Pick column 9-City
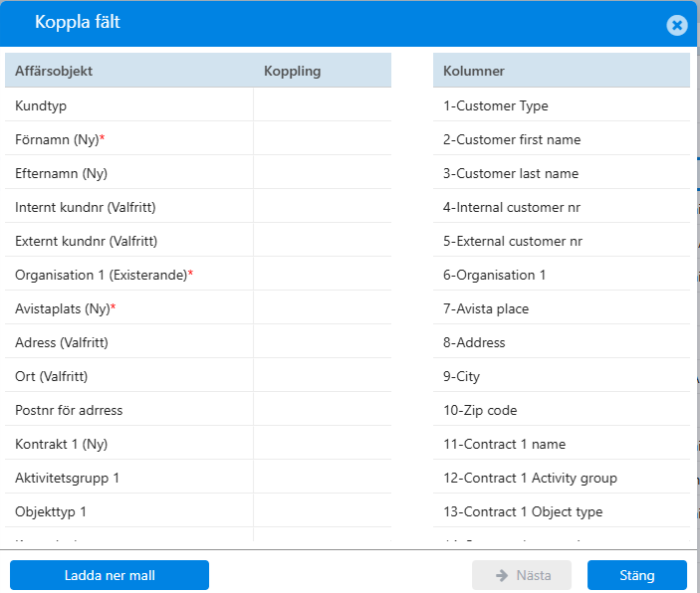Screen dimensions: 700x593 (x=562, y=376)
